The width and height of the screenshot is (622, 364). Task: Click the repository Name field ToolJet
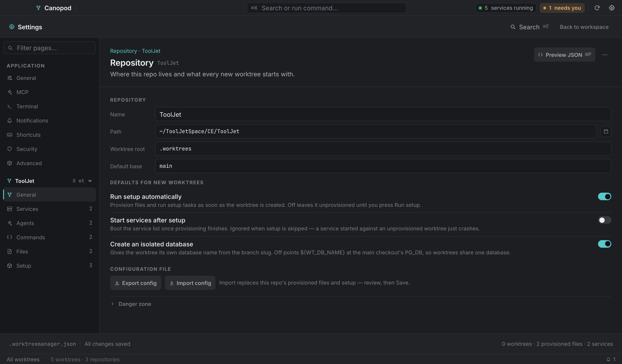(x=383, y=114)
